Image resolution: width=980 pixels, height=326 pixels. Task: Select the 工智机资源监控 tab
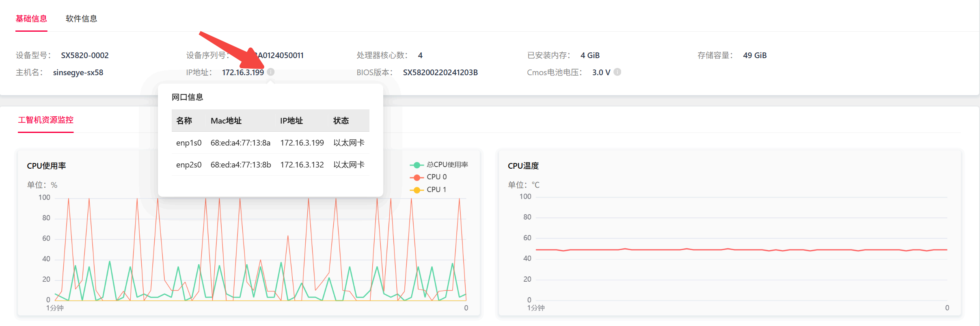tap(45, 120)
